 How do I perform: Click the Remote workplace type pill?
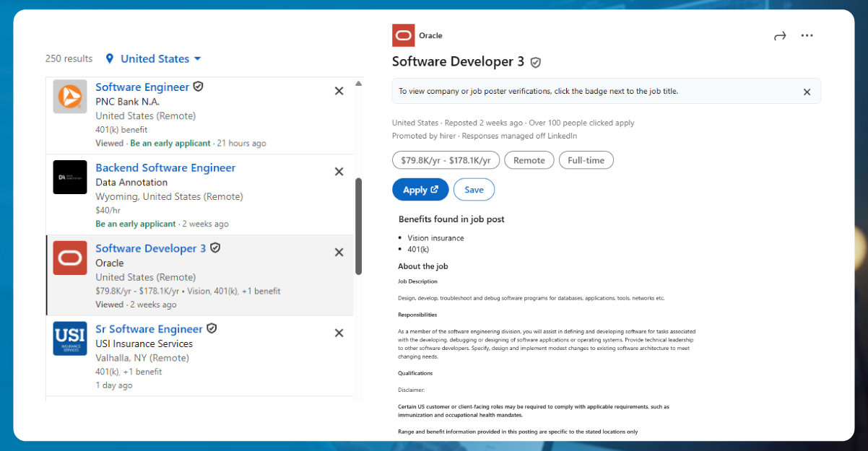(529, 160)
